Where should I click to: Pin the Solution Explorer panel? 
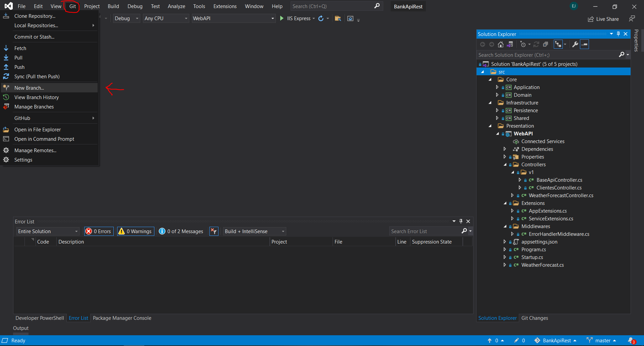618,34
